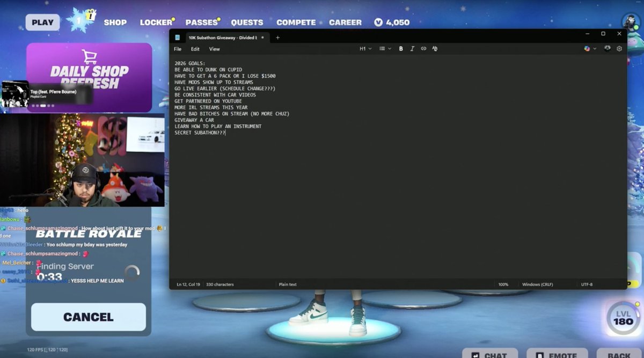Open the Fortnite QUESTS tab
The height and width of the screenshot is (358, 644).
[247, 23]
